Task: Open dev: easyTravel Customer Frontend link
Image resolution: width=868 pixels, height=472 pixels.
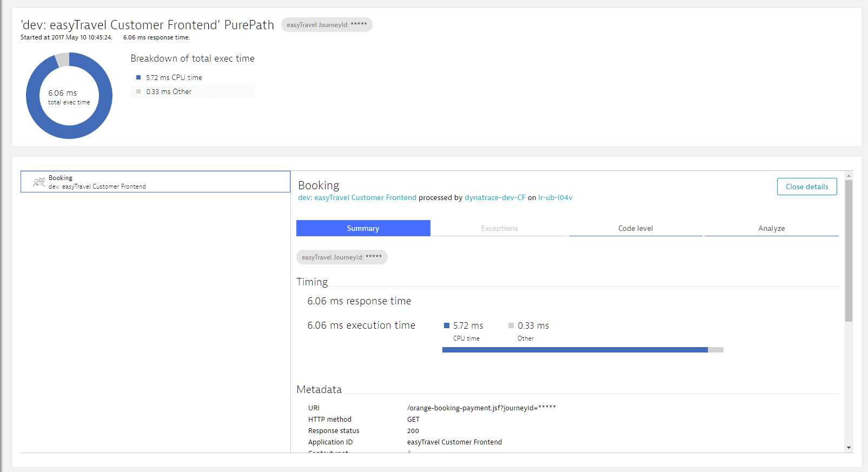Action: [x=357, y=198]
